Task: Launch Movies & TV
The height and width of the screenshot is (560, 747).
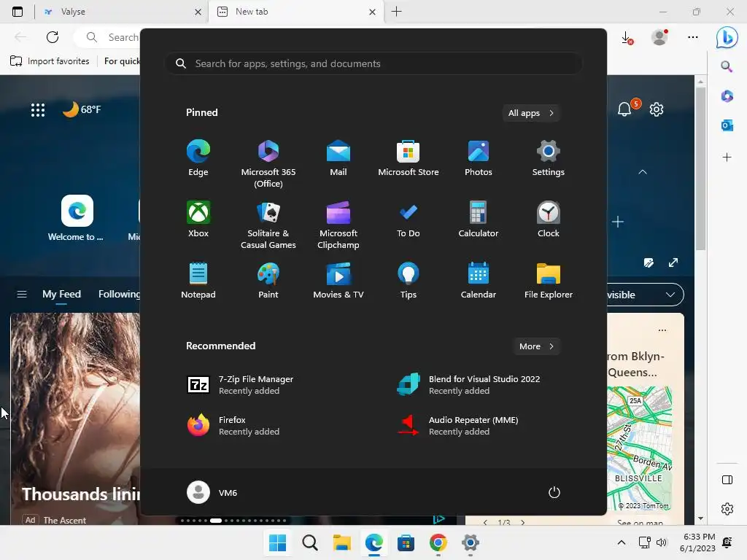Action: (338, 280)
